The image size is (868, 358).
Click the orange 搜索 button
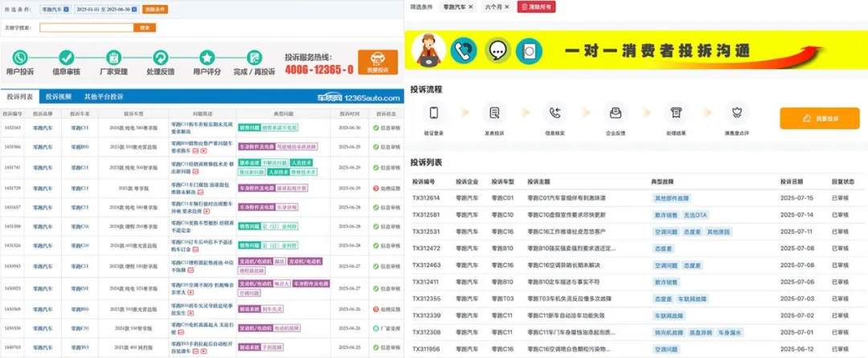145,27
